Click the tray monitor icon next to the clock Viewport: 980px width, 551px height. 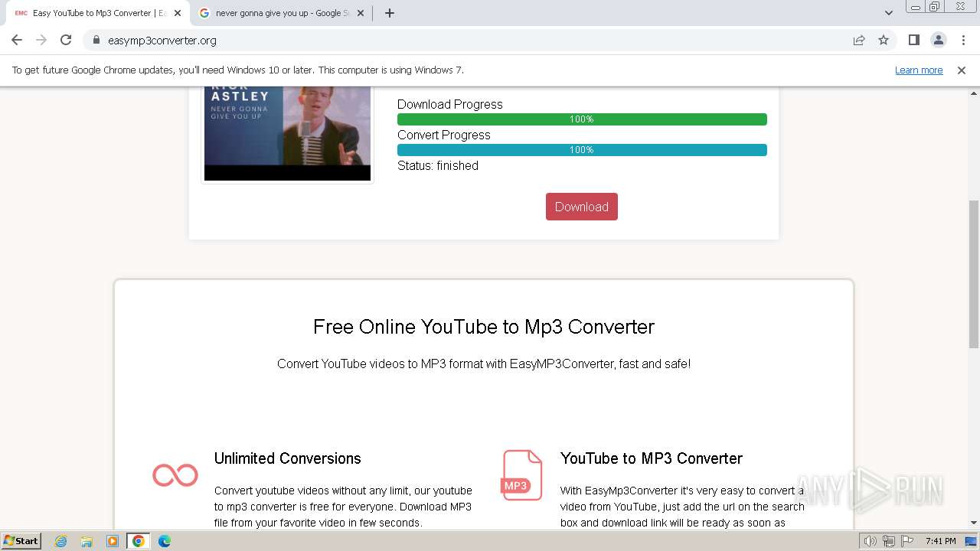tap(971, 541)
